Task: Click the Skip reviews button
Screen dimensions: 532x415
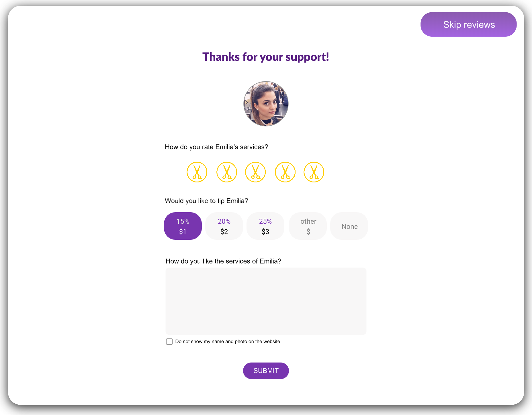Action: tap(469, 24)
